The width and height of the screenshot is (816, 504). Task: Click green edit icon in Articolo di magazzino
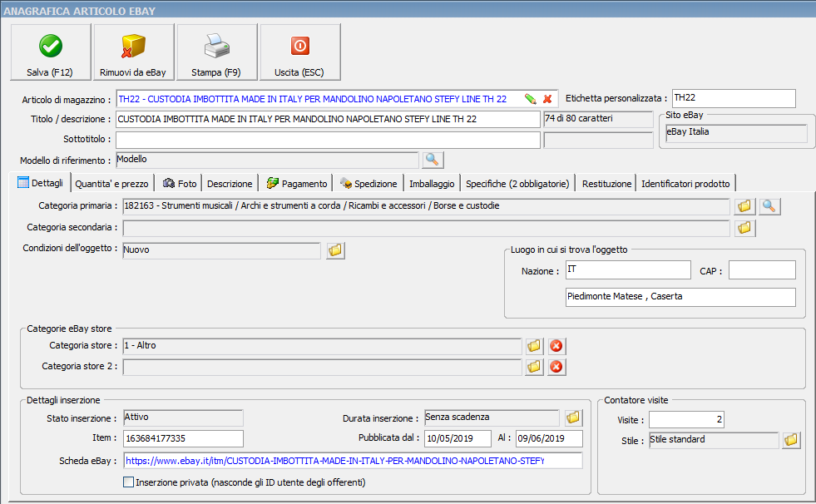[531, 99]
